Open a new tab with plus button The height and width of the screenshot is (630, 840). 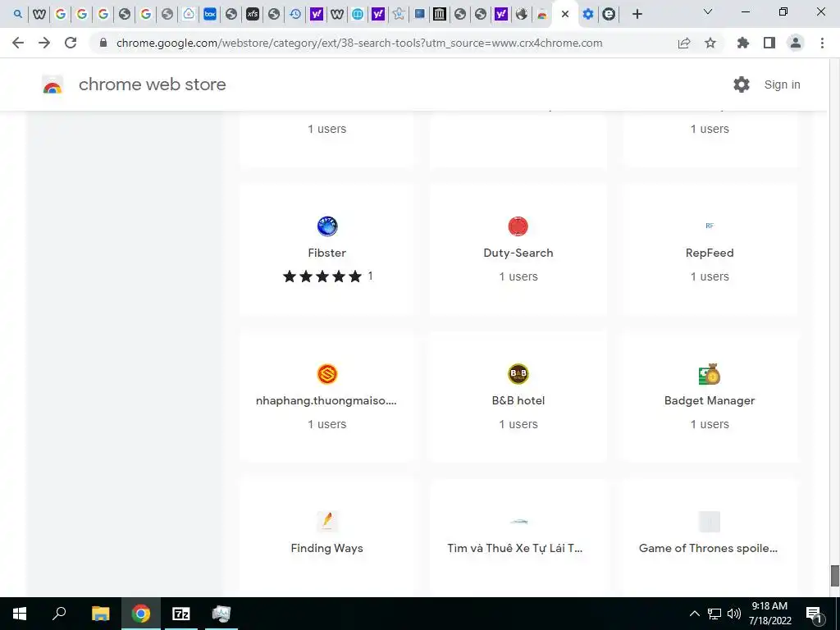coord(637,15)
